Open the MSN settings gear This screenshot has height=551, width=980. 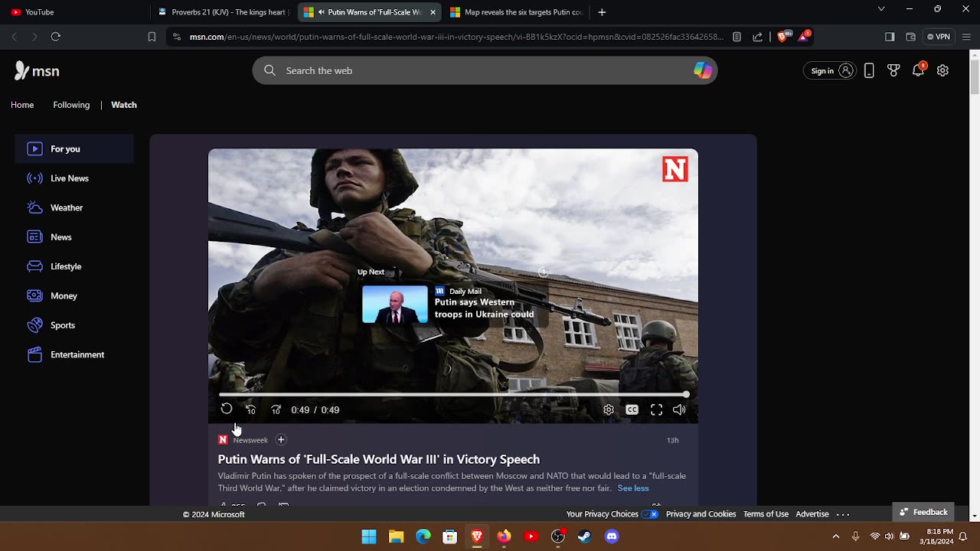pos(942,70)
